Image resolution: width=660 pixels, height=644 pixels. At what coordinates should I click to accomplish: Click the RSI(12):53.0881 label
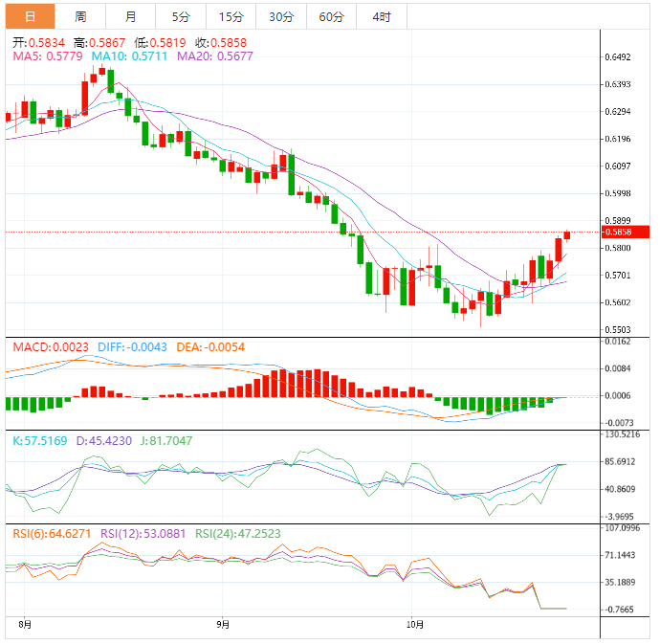(x=143, y=534)
